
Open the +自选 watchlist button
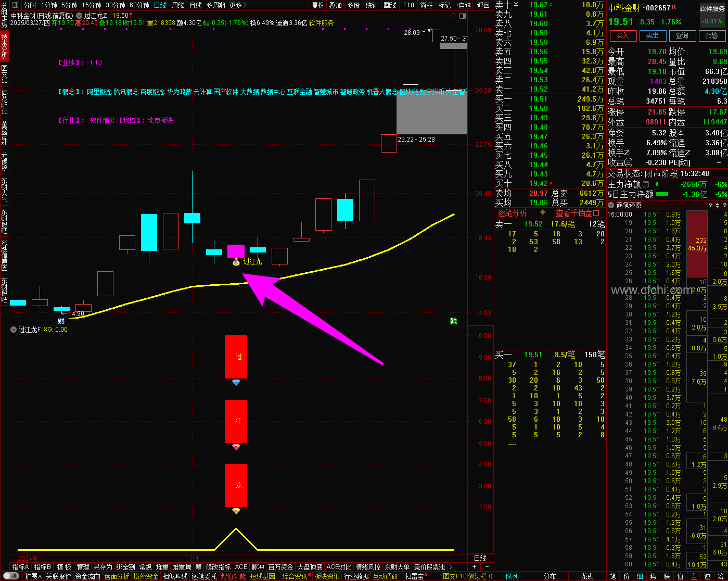(463, 5)
